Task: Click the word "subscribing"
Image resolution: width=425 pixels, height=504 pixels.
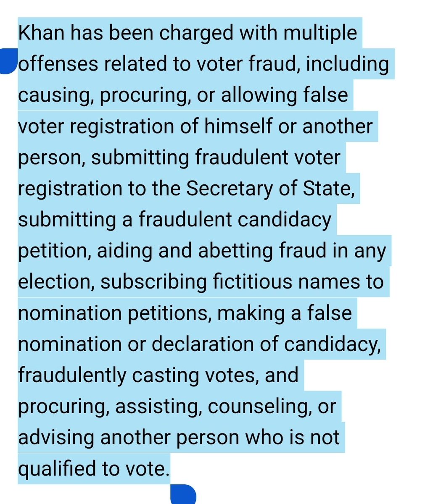Action: [153, 281]
